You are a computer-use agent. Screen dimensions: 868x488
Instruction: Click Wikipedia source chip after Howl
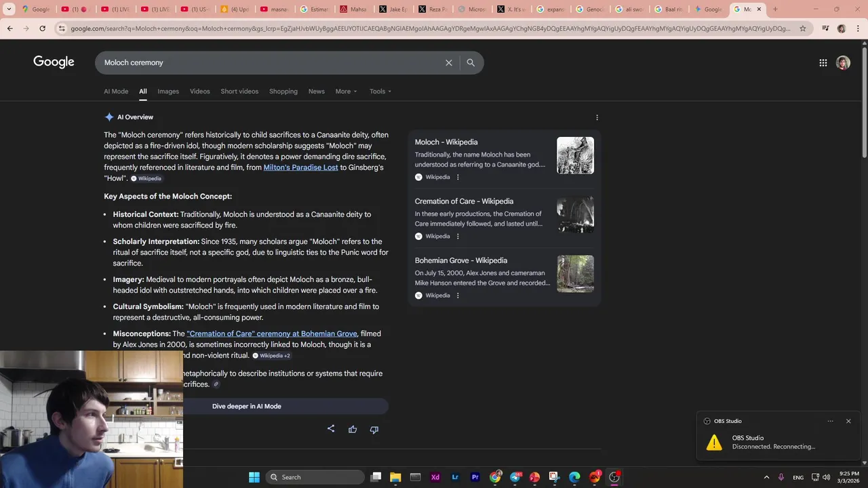146,178
